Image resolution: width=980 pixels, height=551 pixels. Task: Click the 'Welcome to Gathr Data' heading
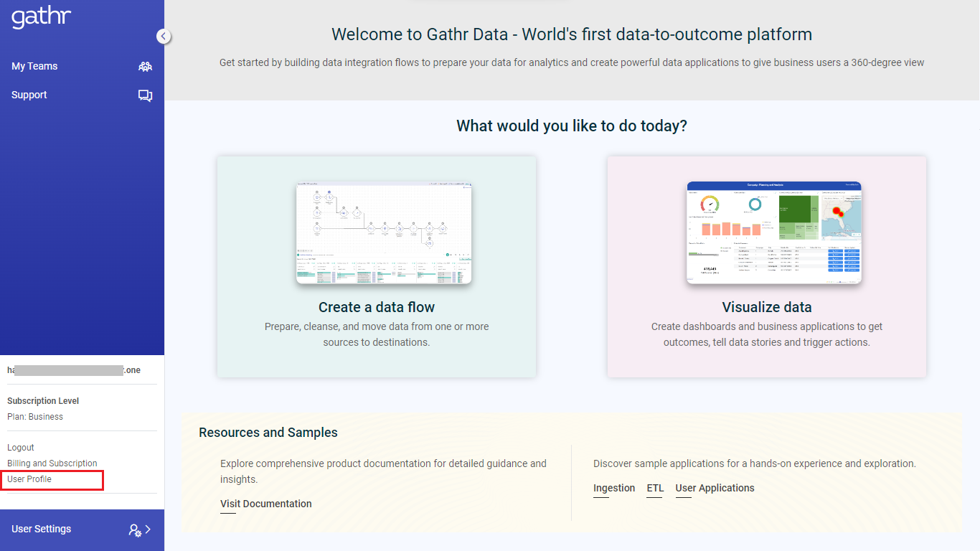click(572, 34)
